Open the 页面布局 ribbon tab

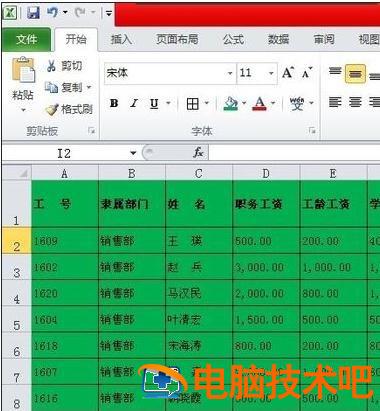tap(177, 40)
